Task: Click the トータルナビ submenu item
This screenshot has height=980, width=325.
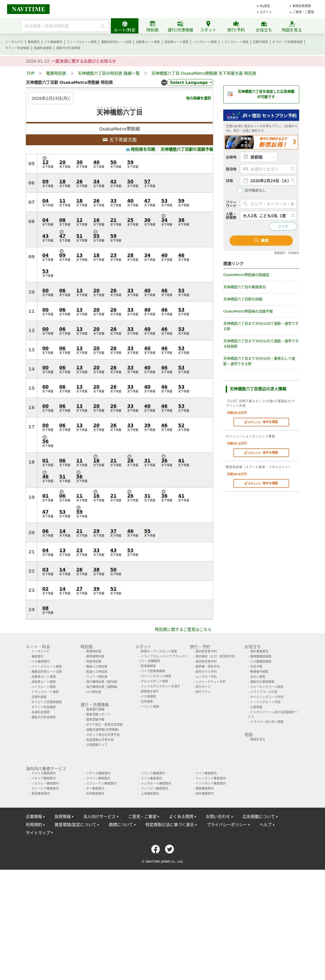Action: click(14, 42)
